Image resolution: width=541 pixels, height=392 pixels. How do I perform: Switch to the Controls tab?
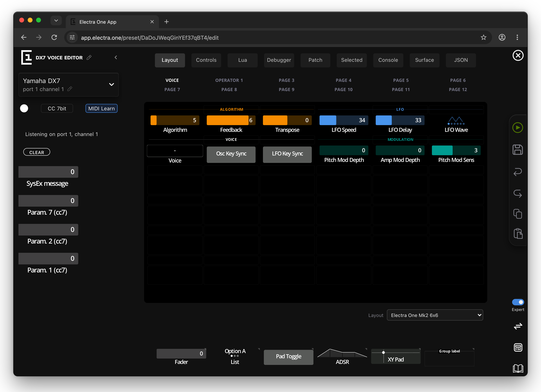pyautogui.click(x=206, y=60)
